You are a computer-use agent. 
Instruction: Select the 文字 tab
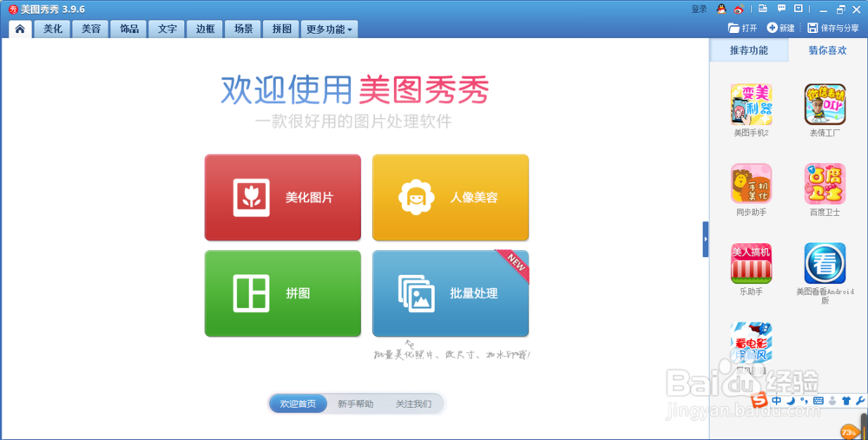point(168,29)
